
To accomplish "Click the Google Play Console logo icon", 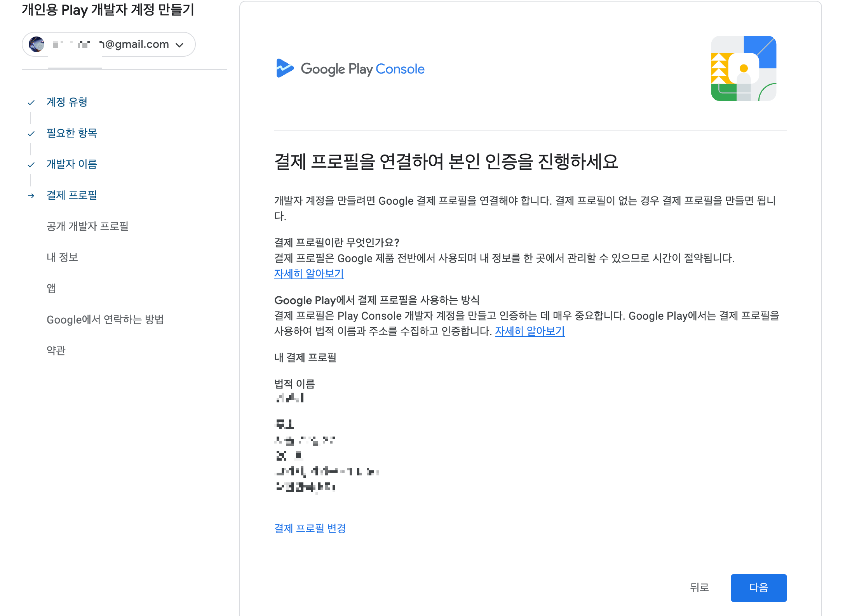I will pos(284,68).
